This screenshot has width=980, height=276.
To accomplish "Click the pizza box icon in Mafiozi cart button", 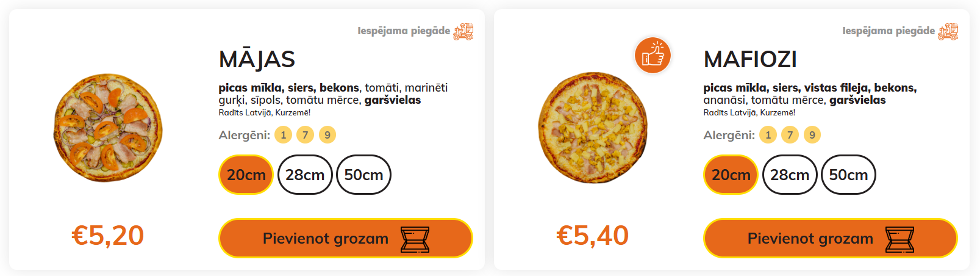I will pos(900,239).
